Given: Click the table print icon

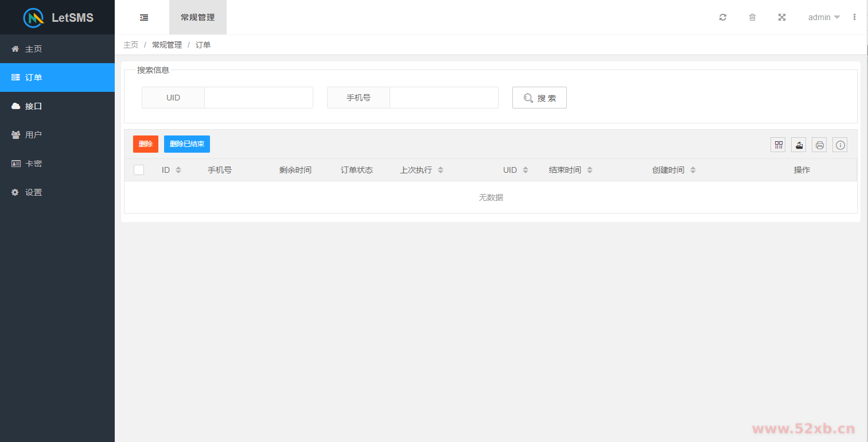Looking at the screenshot, I should [819, 145].
